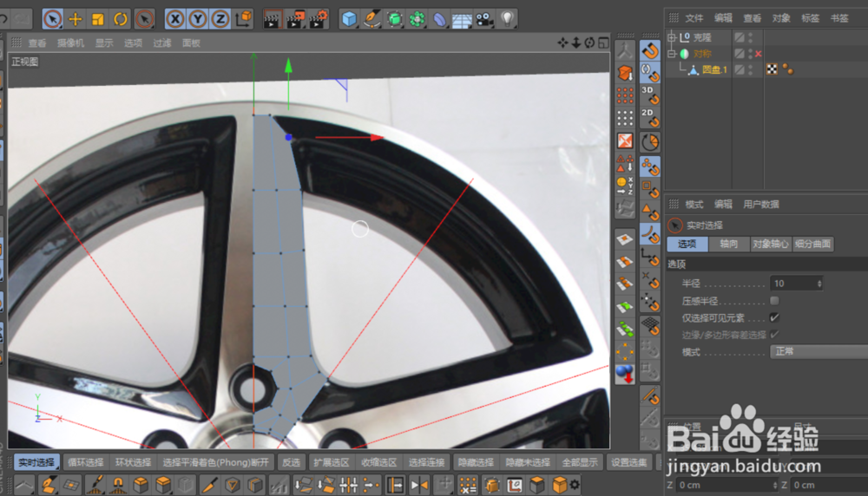
Task: Open subdivision surface generators icon
Action: [394, 19]
